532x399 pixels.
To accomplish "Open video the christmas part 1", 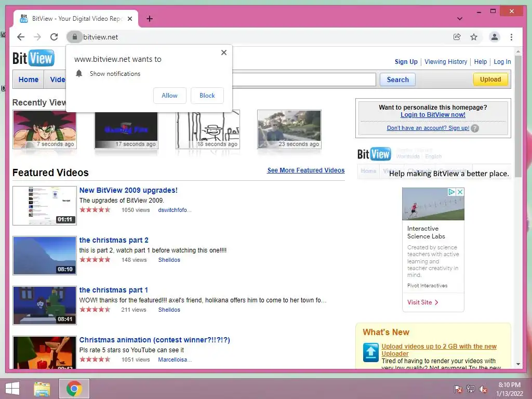I will pyautogui.click(x=113, y=290).
